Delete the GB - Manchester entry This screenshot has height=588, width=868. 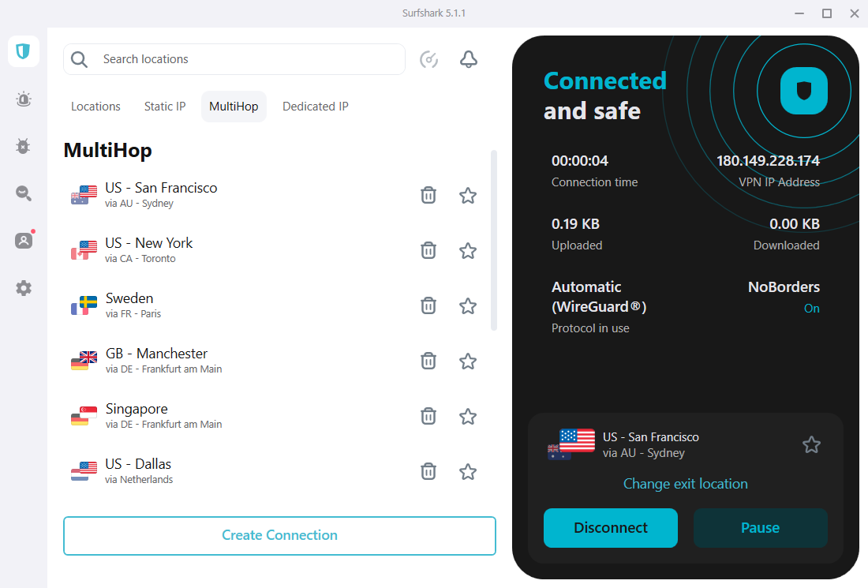(x=428, y=361)
